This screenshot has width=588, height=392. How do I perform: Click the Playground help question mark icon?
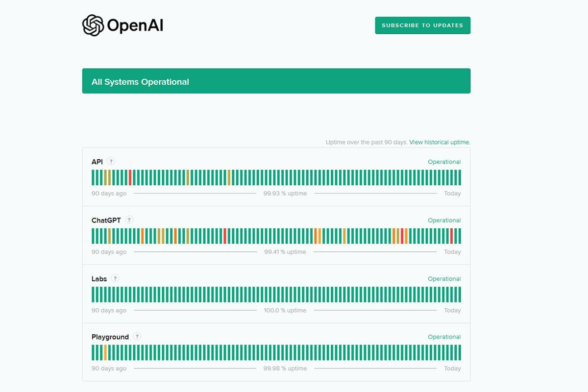pos(137,337)
